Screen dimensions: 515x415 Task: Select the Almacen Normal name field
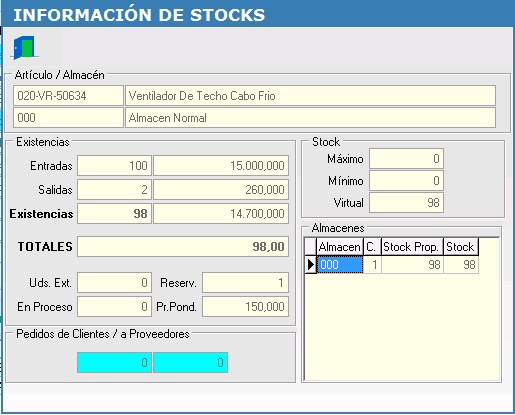click(x=310, y=117)
